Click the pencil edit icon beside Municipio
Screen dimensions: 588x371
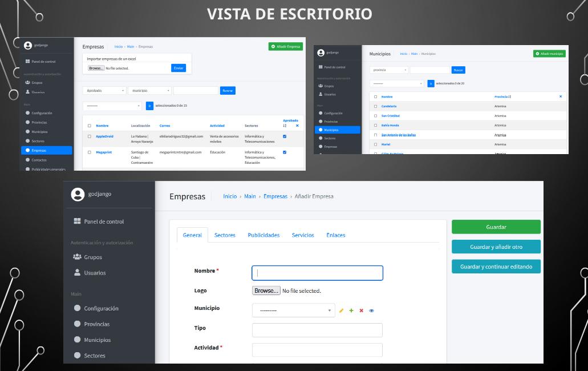pyautogui.click(x=342, y=310)
